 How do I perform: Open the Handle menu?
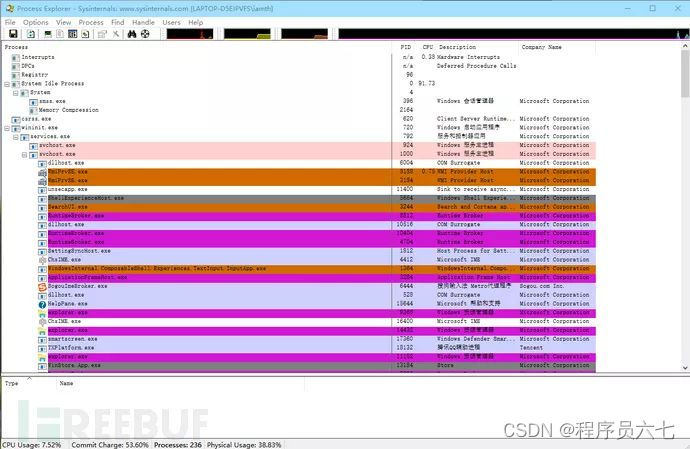[x=143, y=22]
